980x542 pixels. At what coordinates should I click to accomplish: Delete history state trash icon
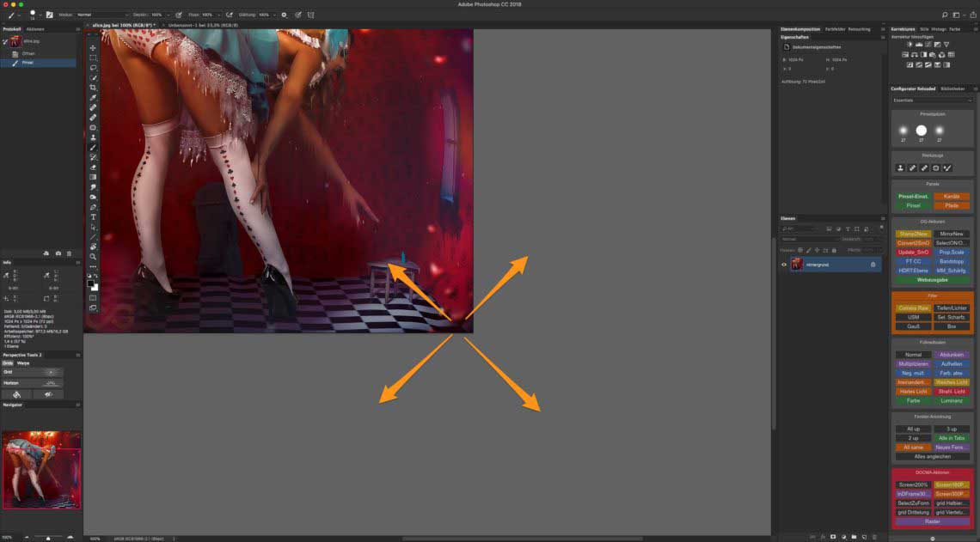pyautogui.click(x=69, y=253)
